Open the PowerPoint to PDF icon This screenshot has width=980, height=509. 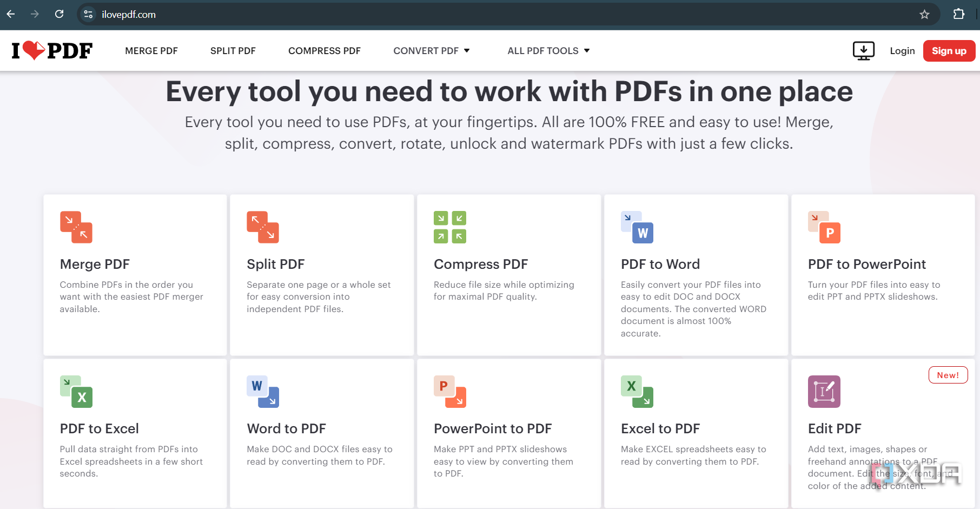(450, 392)
